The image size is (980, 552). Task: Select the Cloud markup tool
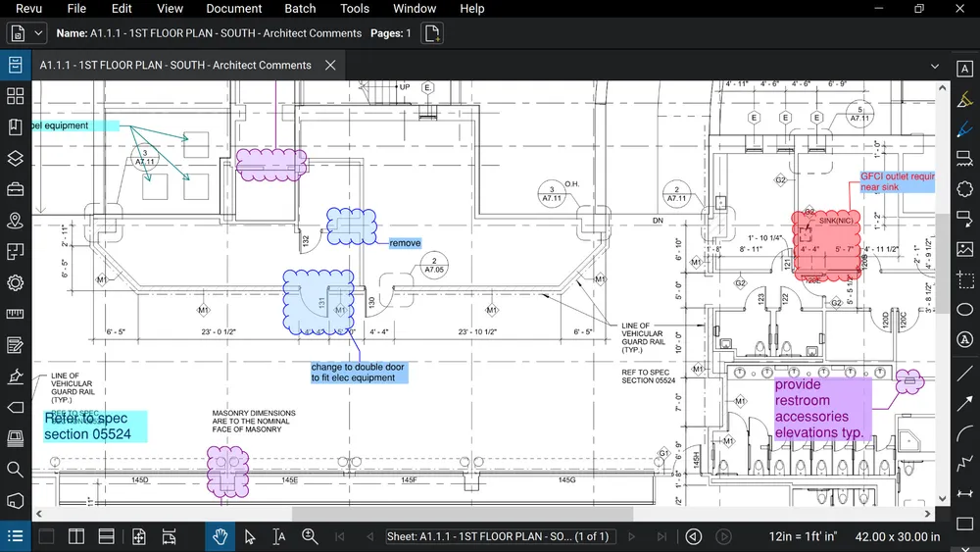964,189
